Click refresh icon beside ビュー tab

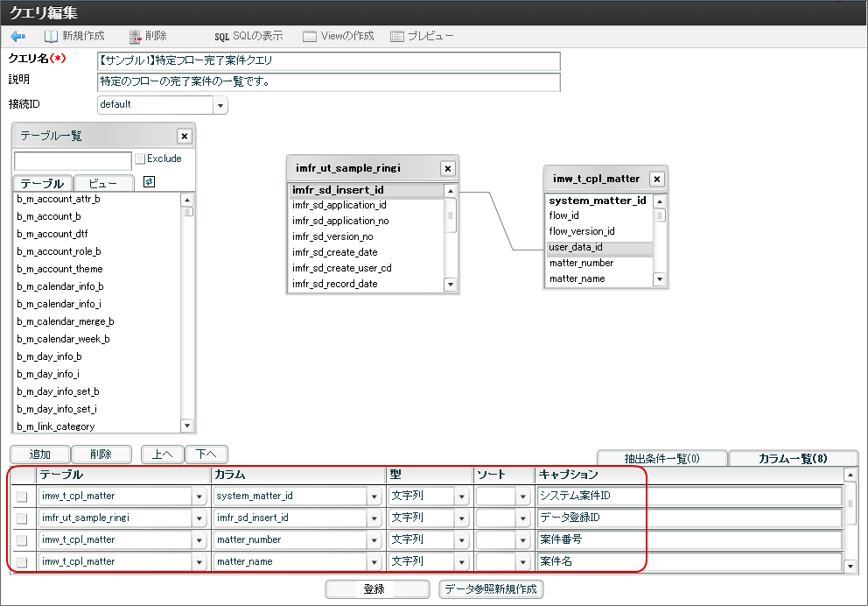(149, 182)
